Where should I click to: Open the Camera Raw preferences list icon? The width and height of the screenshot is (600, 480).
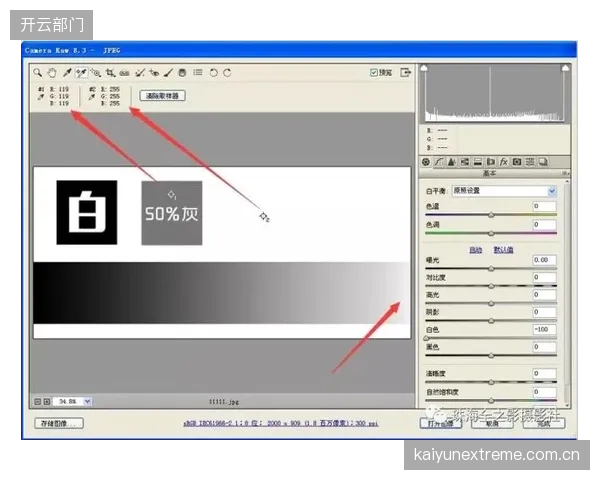197,72
